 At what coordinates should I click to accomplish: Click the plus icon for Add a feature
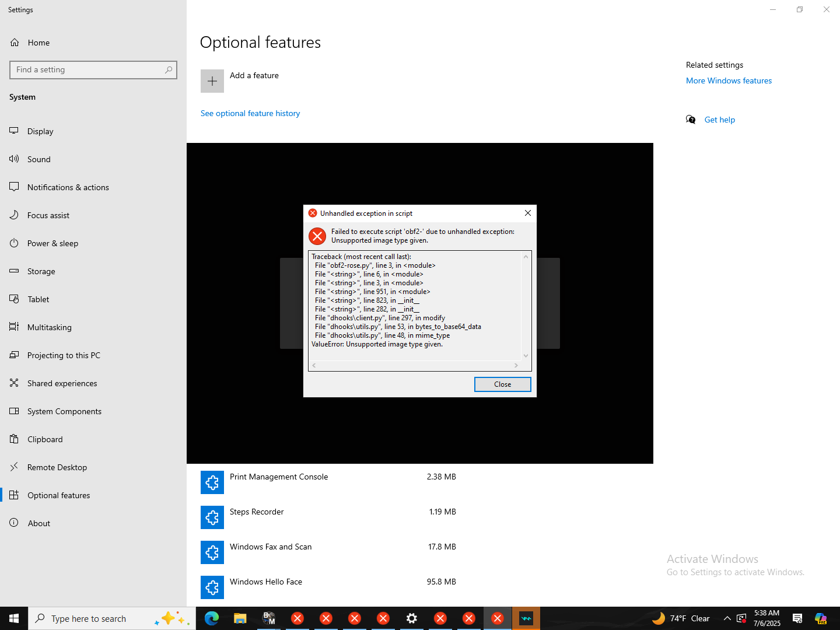click(212, 81)
